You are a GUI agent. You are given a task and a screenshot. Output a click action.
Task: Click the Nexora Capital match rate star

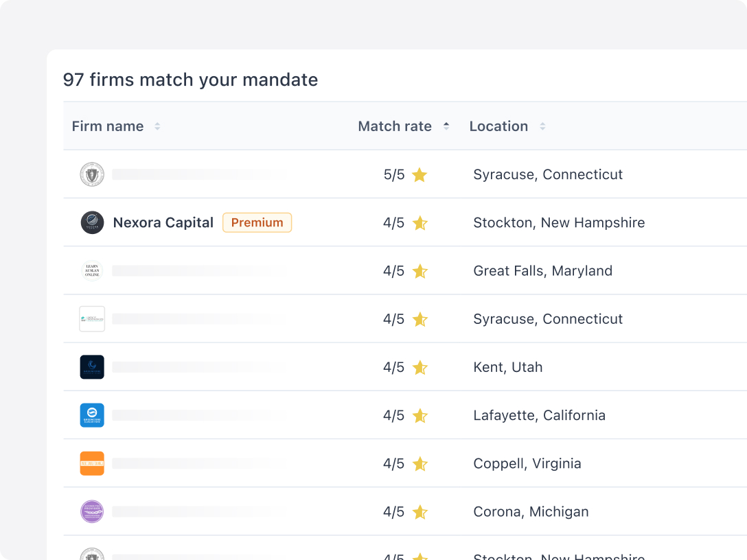tap(420, 223)
